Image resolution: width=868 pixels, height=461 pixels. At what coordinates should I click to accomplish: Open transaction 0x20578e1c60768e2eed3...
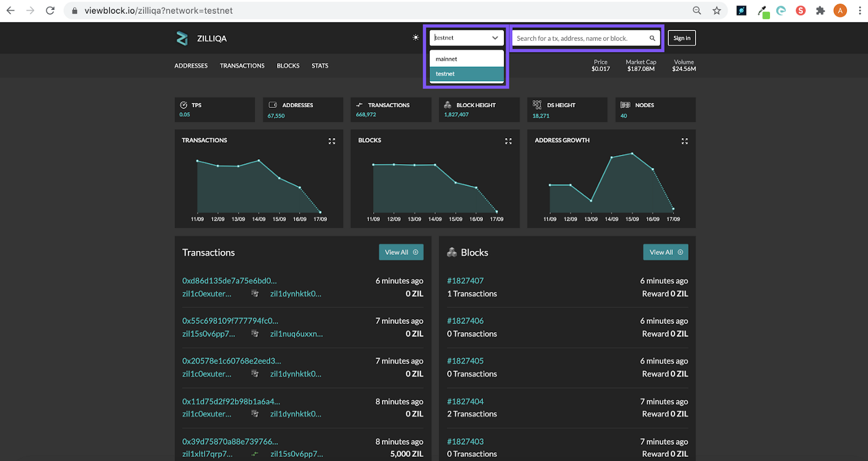231,361
